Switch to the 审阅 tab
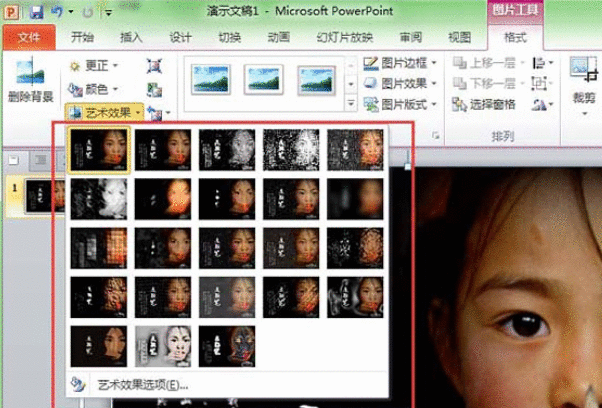Image resolution: width=602 pixels, height=408 pixels. point(411,37)
